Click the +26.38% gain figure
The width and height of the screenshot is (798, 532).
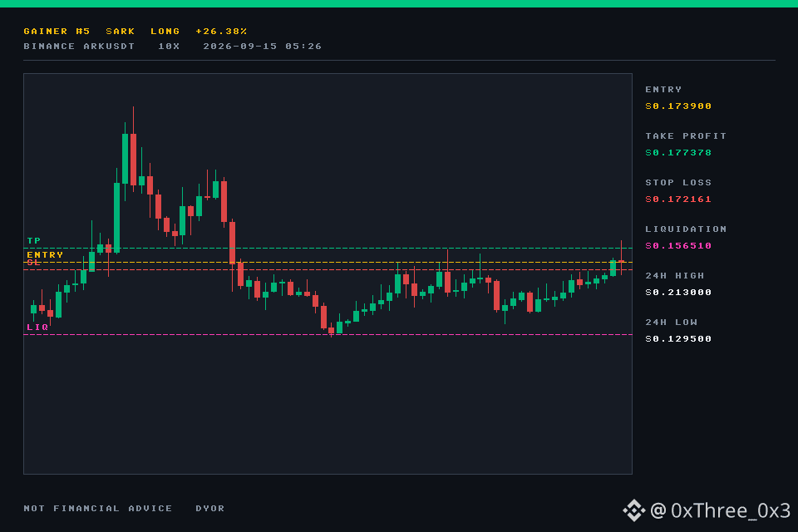tap(221, 32)
